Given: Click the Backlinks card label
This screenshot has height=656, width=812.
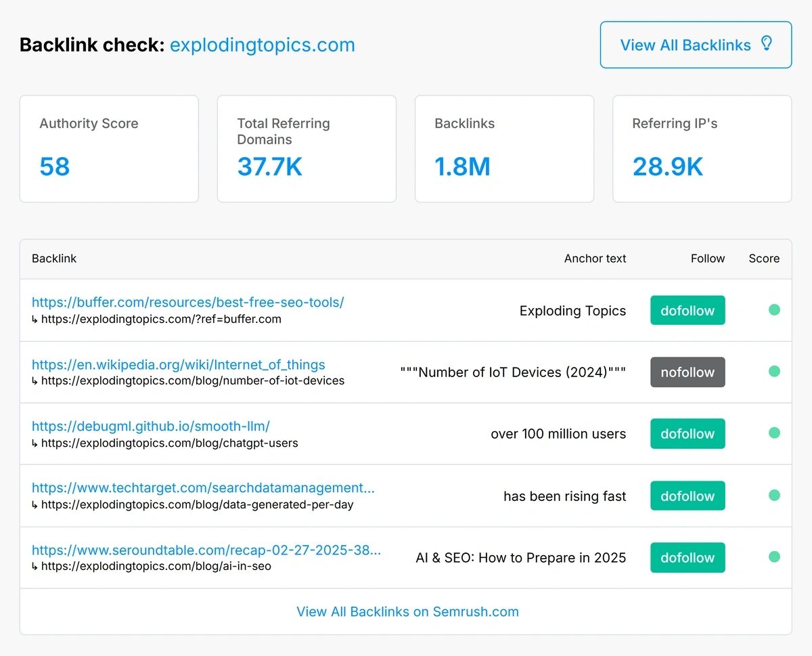Looking at the screenshot, I should tap(464, 123).
